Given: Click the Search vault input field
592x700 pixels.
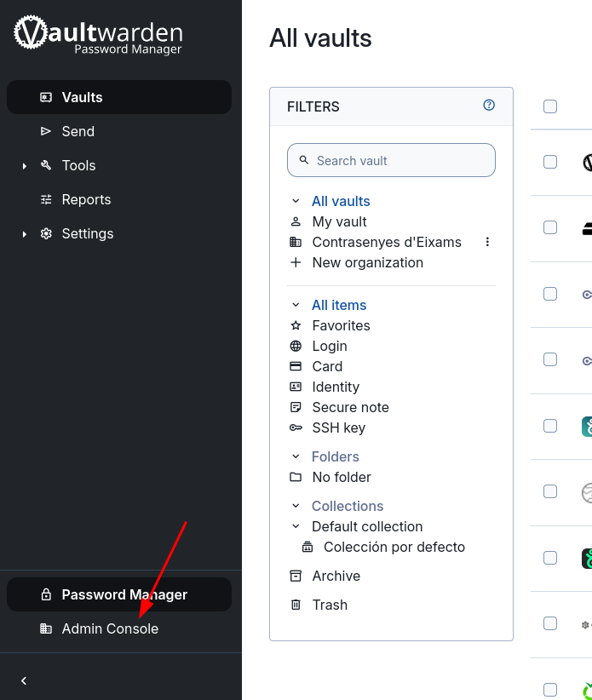Looking at the screenshot, I should coord(391,160).
